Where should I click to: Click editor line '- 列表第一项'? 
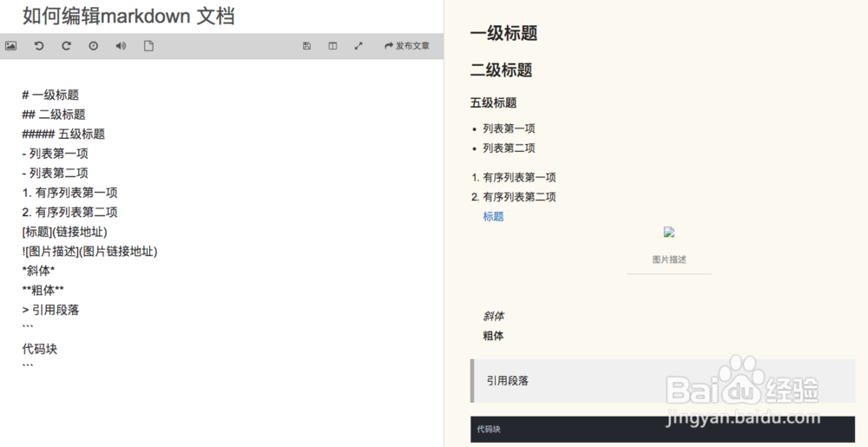click(x=56, y=154)
